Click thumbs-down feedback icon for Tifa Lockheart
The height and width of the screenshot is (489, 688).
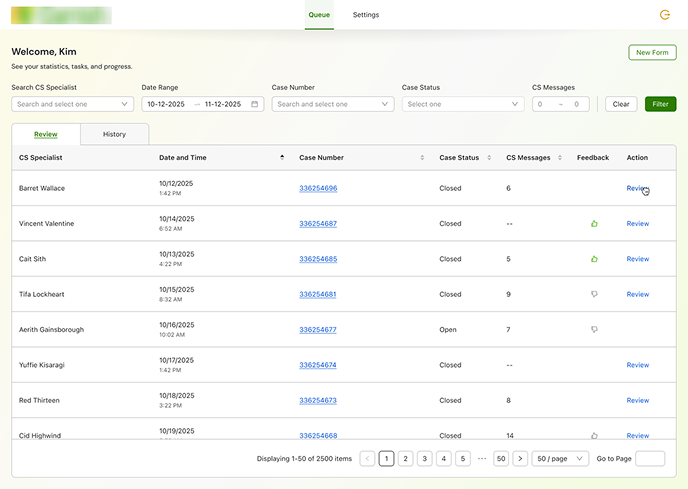(x=594, y=294)
